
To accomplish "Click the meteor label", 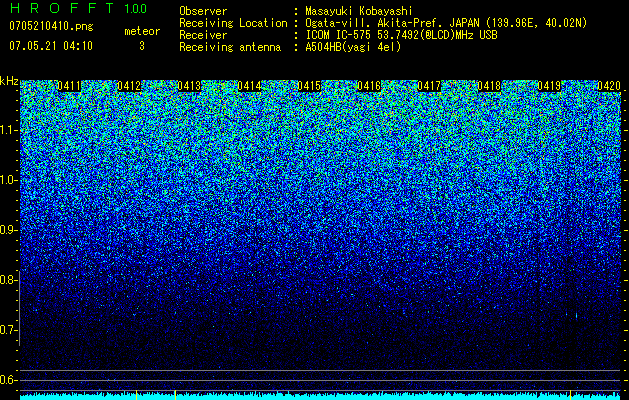I will click(142, 31).
